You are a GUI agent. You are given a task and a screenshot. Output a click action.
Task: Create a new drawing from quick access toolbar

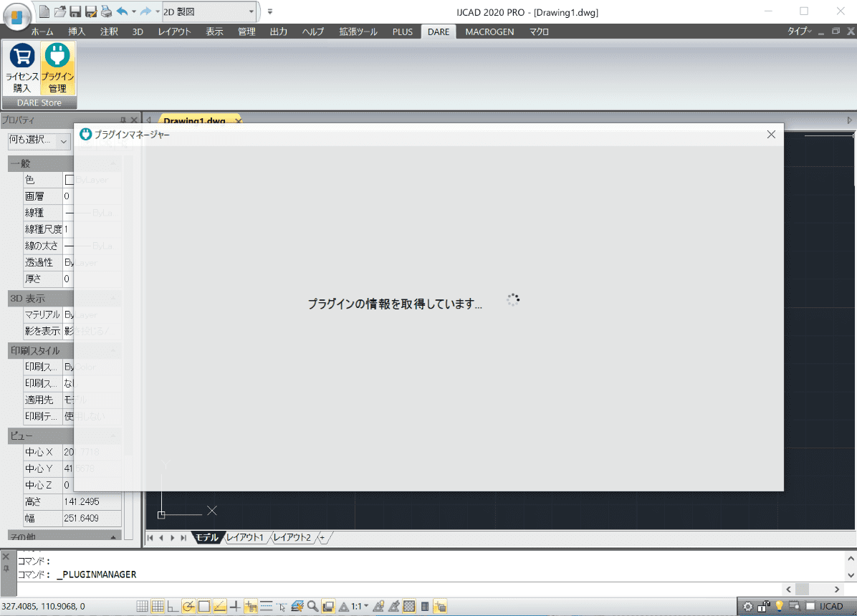click(44, 11)
